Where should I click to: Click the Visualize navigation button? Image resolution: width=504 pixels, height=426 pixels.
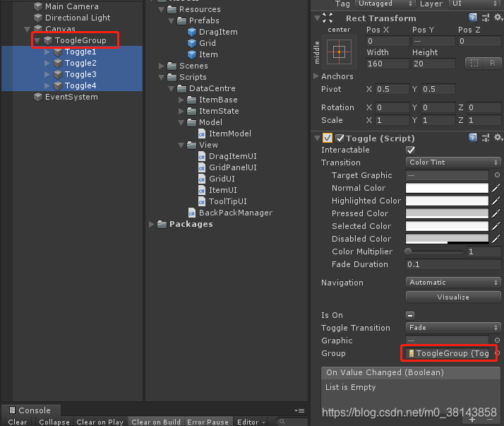point(453,297)
